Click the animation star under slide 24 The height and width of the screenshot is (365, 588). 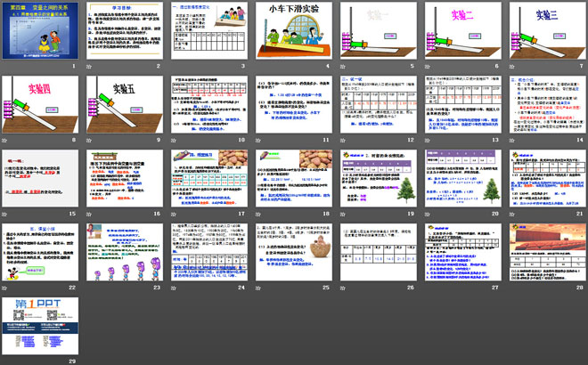click(x=174, y=288)
